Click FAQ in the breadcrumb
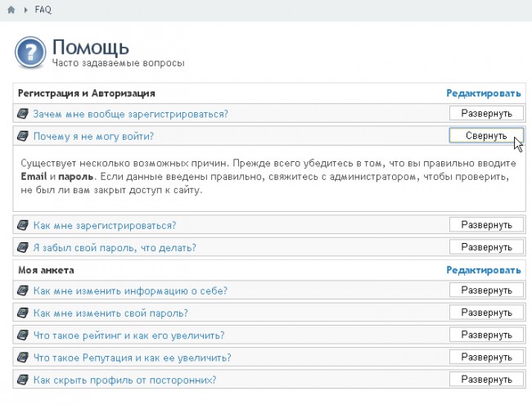Image resolution: width=532 pixels, height=405 pixels. point(43,9)
